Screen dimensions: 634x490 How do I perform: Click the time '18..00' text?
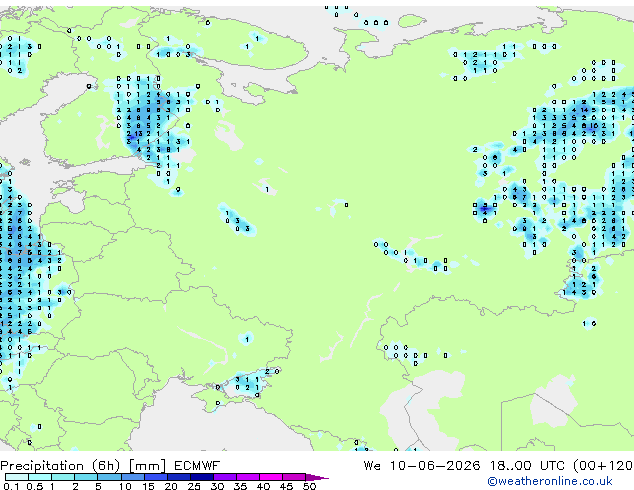tap(511, 466)
